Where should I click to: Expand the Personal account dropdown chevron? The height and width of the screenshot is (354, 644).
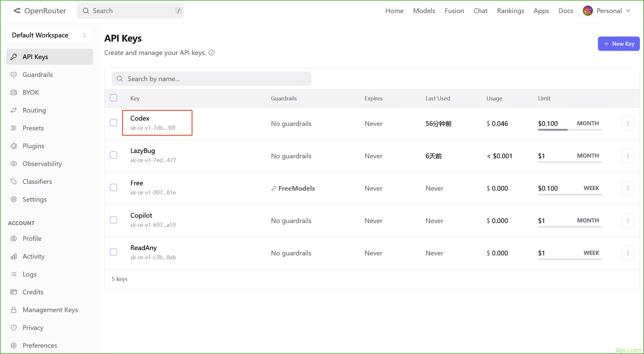click(628, 11)
